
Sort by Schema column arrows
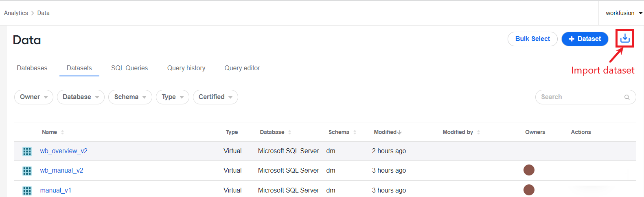point(355,132)
